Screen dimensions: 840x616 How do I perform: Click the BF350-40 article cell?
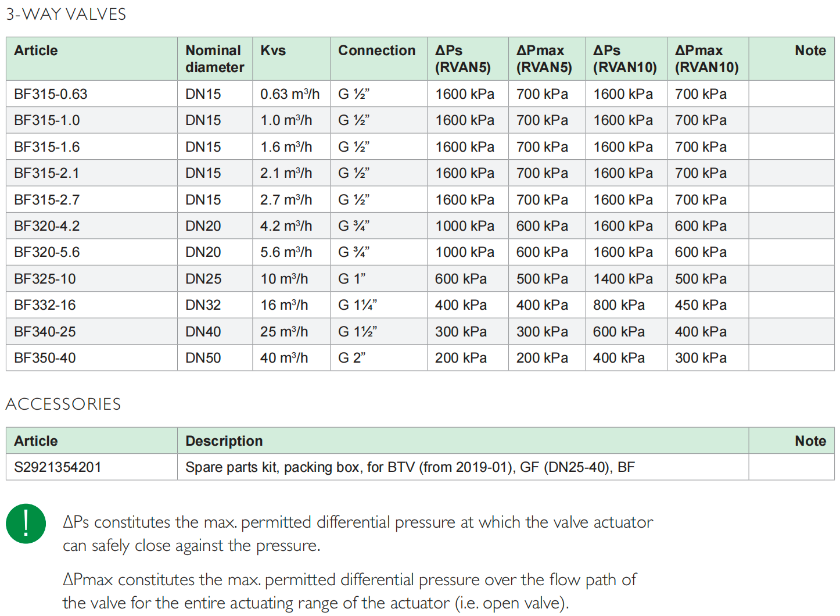coord(45,358)
